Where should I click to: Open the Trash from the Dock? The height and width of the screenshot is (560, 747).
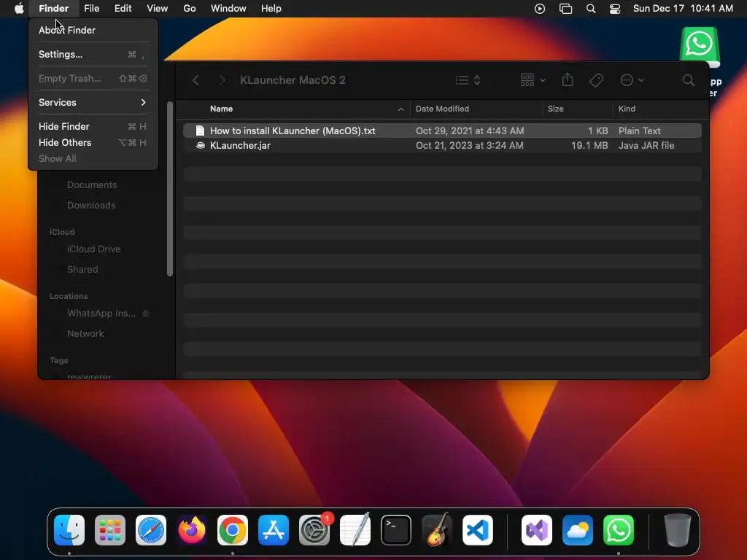[678, 530]
